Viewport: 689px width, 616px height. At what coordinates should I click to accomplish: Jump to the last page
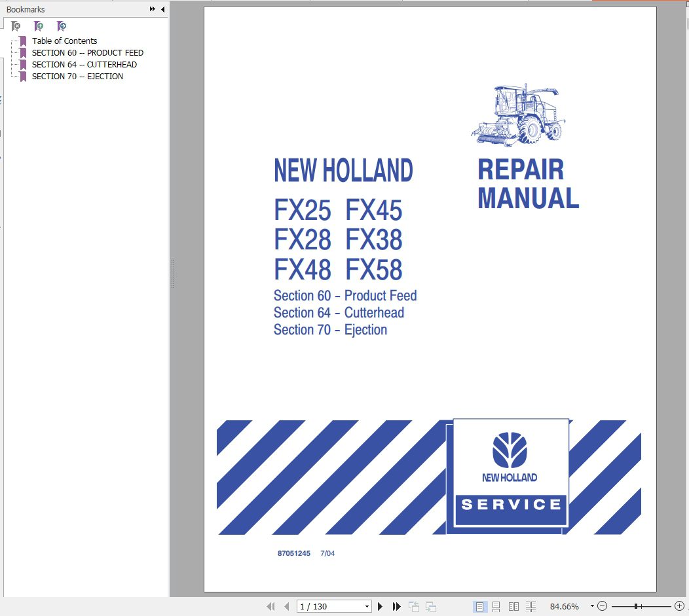point(396,606)
